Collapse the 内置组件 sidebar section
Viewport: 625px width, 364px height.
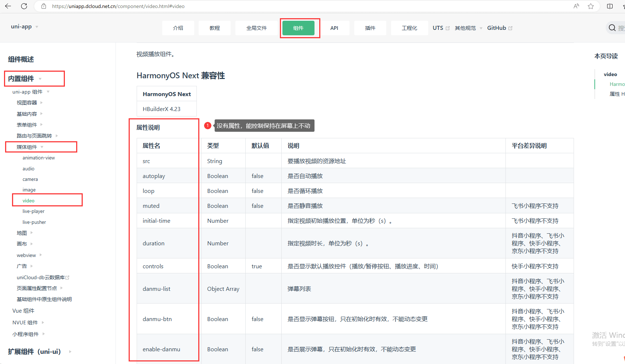pyautogui.click(x=25, y=79)
